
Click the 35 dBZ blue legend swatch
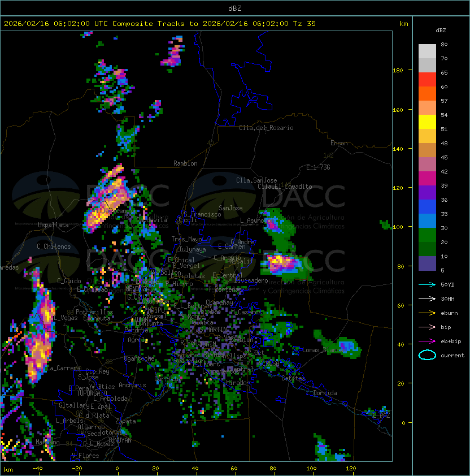click(x=427, y=221)
